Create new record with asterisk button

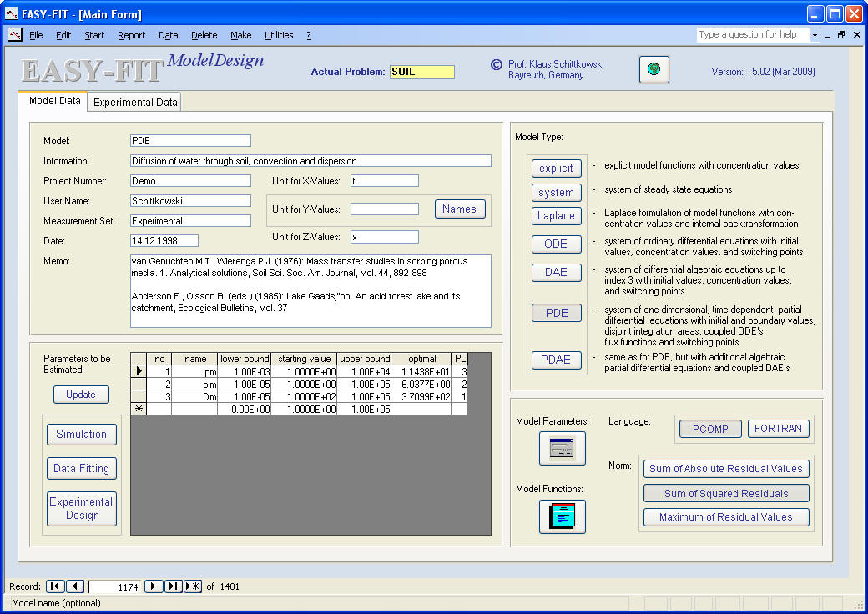tap(193, 586)
